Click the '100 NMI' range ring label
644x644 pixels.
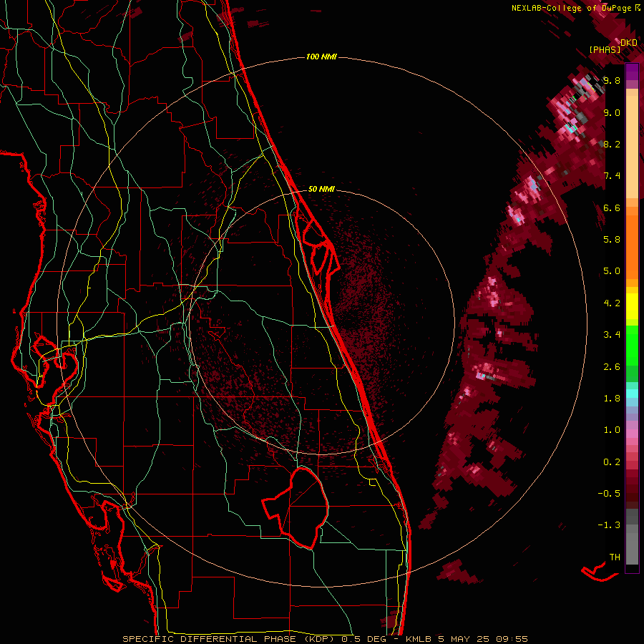(321, 57)
